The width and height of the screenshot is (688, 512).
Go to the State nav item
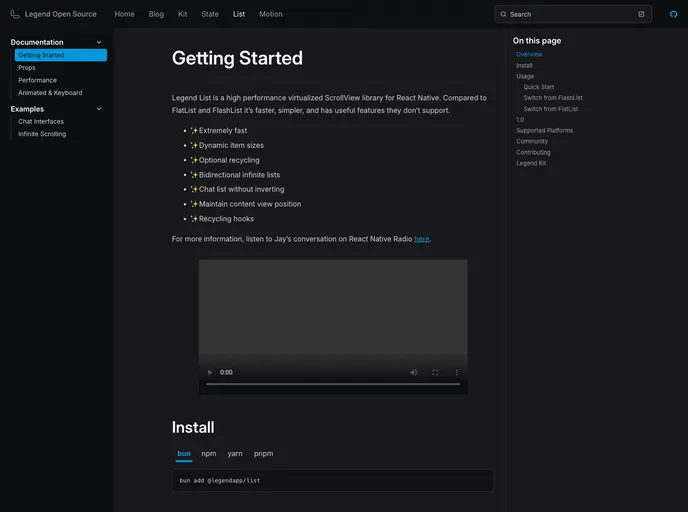(210, 14)
